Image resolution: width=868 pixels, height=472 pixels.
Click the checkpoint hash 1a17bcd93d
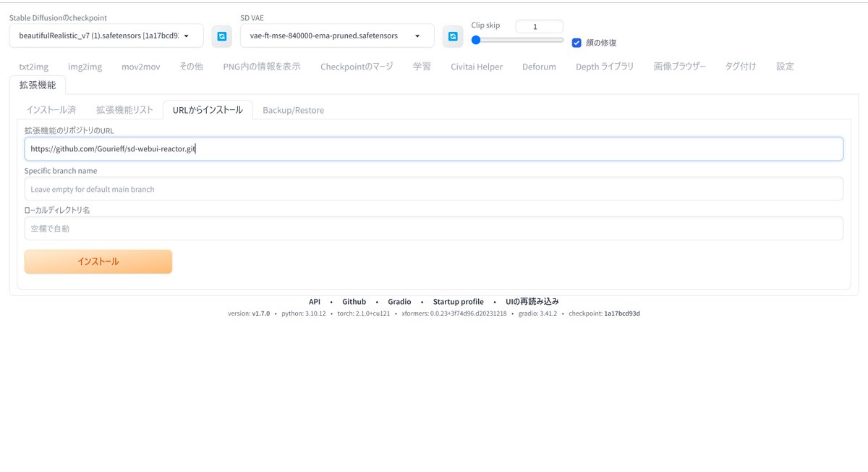tap(622, 313)
